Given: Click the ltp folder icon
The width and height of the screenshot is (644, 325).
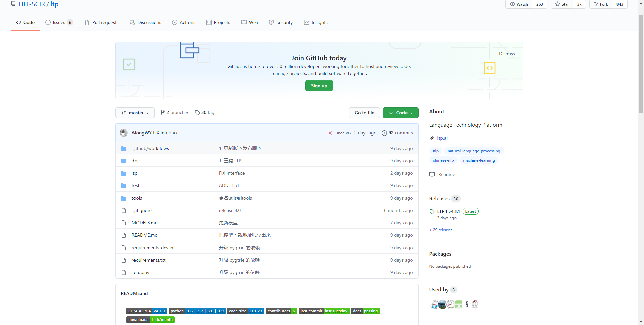Looking at the screenshot, I should tap(124, 173).
